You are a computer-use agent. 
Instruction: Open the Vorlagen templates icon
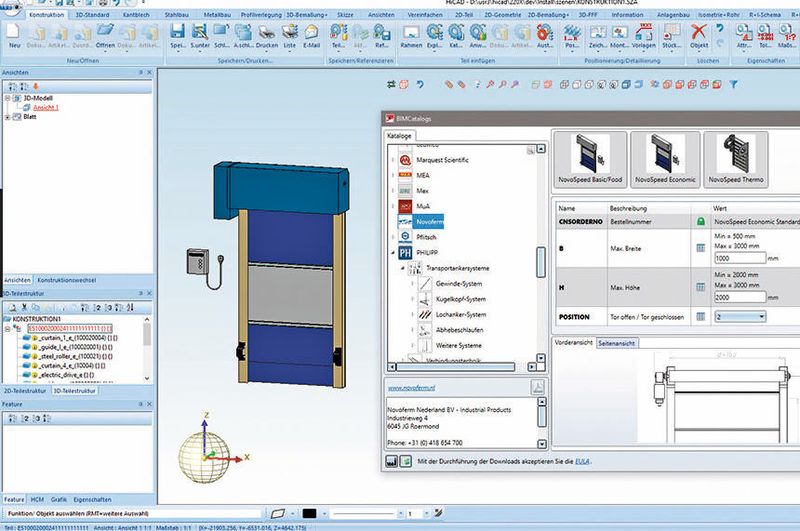pyautogui.click(x=644, y=32)
